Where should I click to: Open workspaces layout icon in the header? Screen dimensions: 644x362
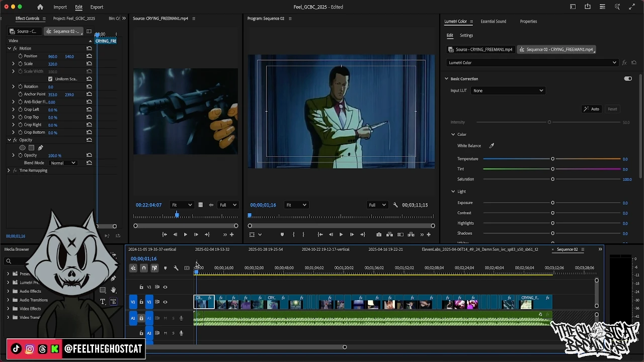(573, 7)
